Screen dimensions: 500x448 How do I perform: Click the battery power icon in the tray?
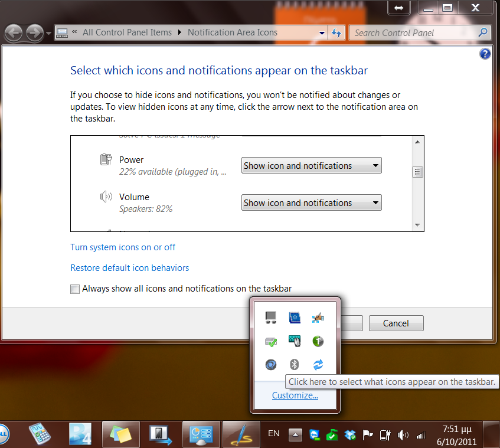pos(385,434)
